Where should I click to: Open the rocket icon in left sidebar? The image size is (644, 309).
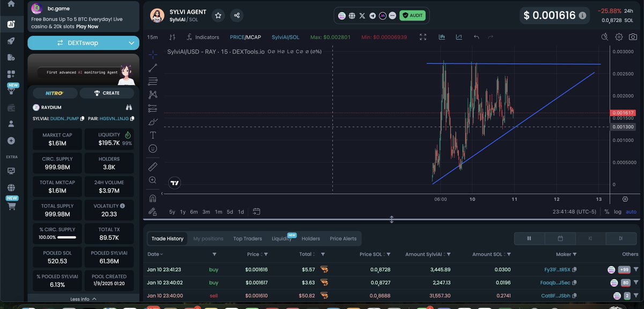pos(11,41)
